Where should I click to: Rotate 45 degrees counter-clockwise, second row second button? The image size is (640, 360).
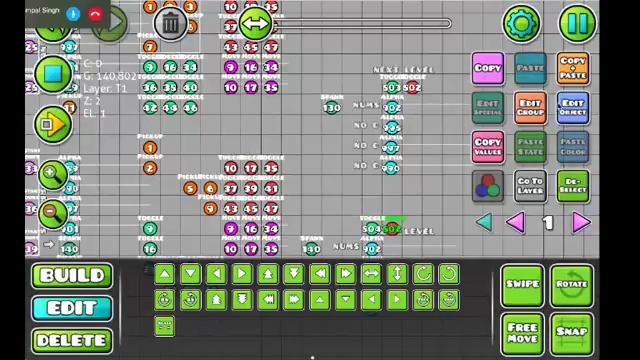coord(191,300)
